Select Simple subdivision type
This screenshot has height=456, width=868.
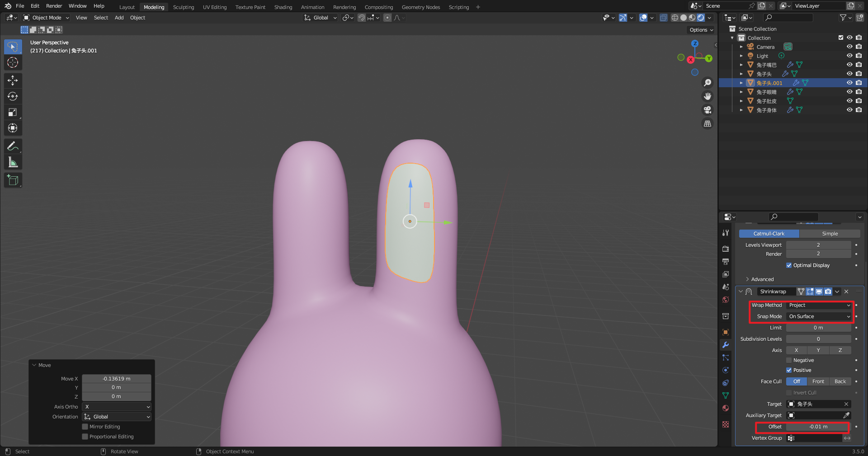coord(830,234)
